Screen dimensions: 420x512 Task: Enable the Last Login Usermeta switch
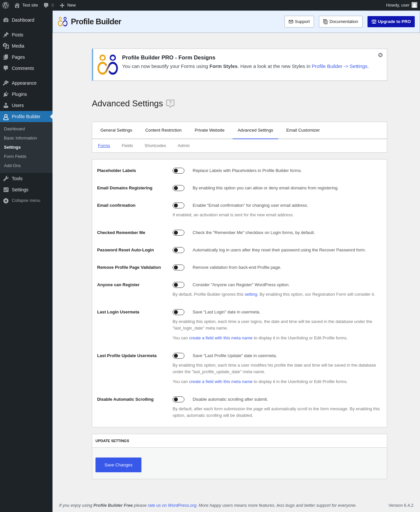coord(178,312)
